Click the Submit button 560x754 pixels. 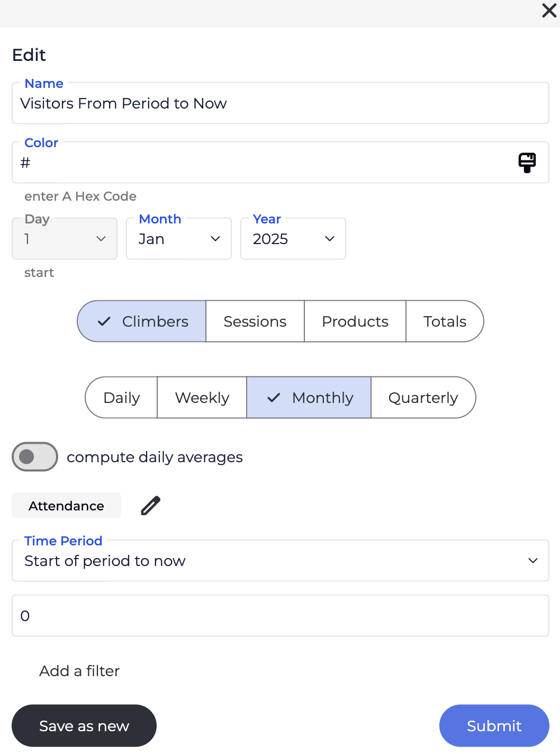pyautogui.click(x=494, y=725)
